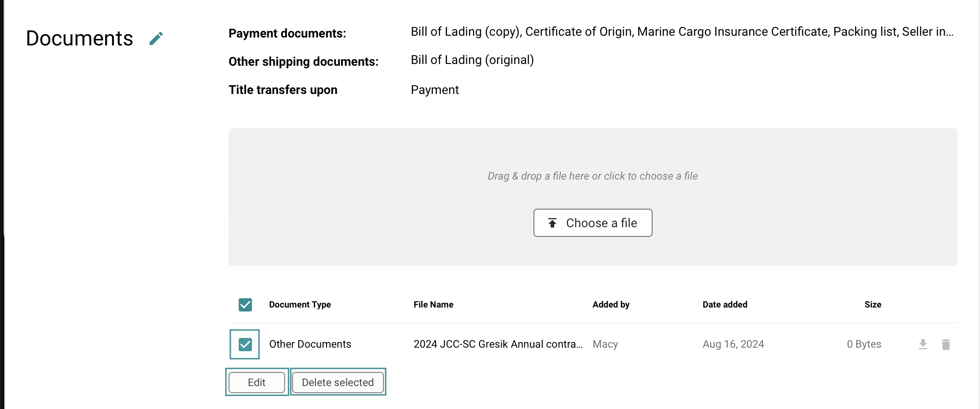Click the Size column header

[872, 305]
